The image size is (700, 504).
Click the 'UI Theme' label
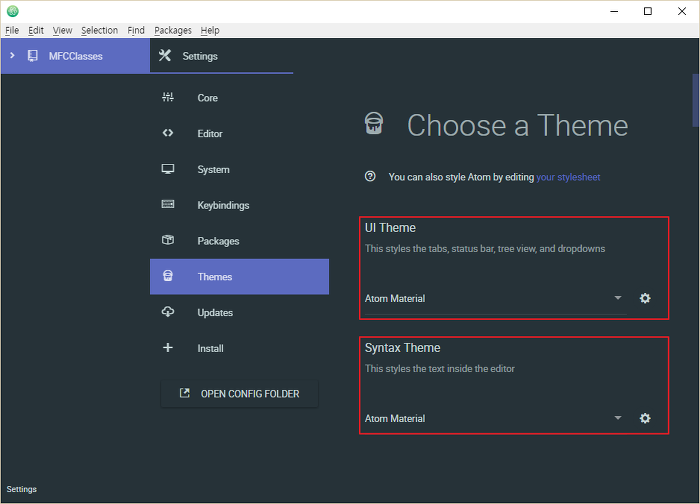390,228
